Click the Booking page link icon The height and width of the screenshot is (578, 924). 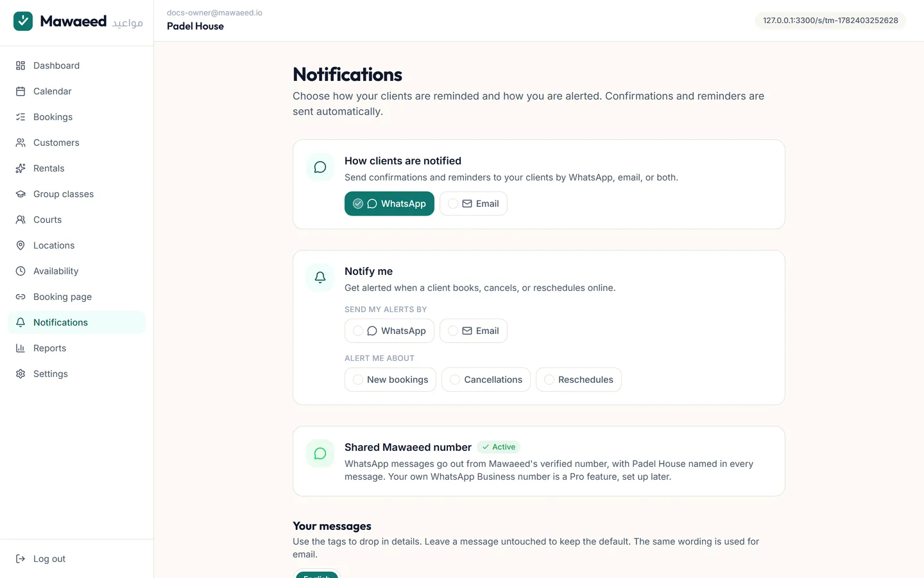(x=21, y=297)
